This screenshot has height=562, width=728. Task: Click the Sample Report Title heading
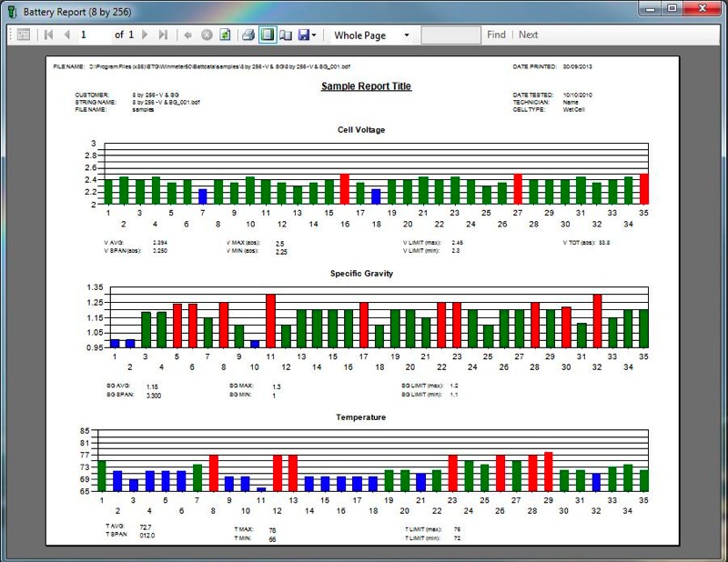(367, 86)
